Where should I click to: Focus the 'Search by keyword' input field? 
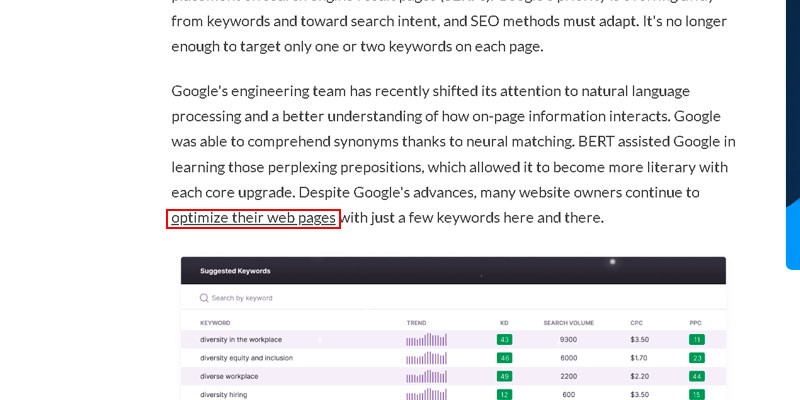(242, 298)
